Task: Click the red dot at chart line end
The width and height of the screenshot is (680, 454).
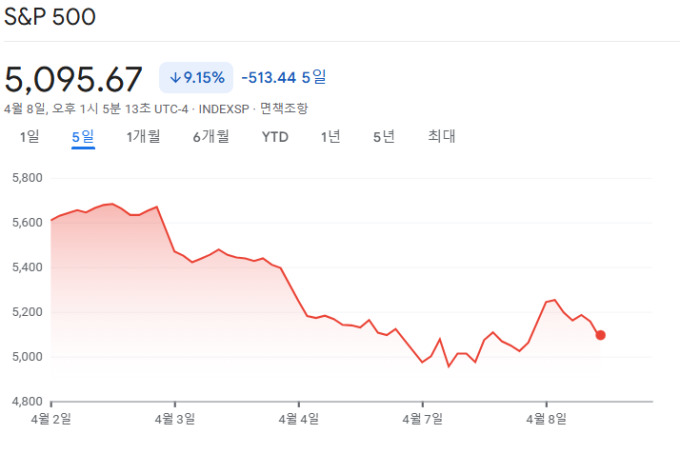Action: [600, 335]
